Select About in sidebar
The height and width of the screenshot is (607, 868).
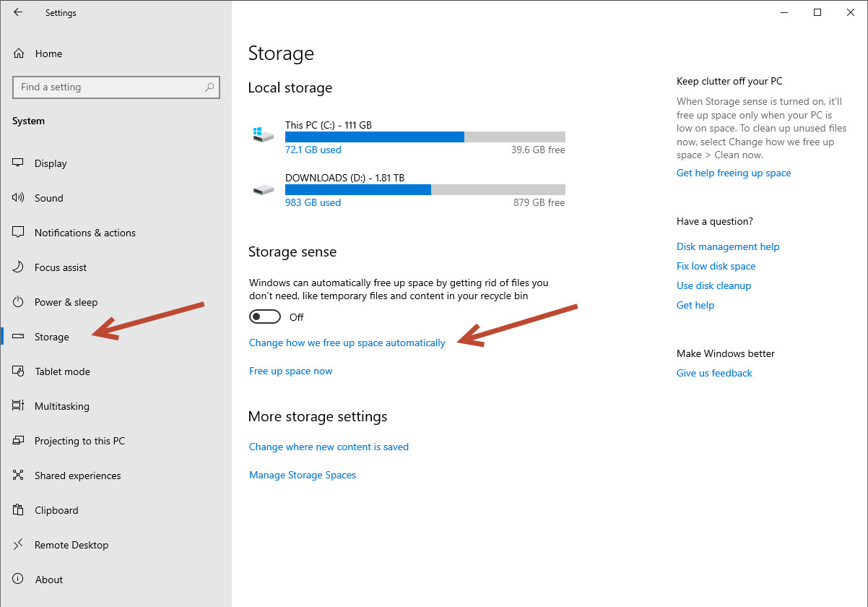tap(49, 580)
